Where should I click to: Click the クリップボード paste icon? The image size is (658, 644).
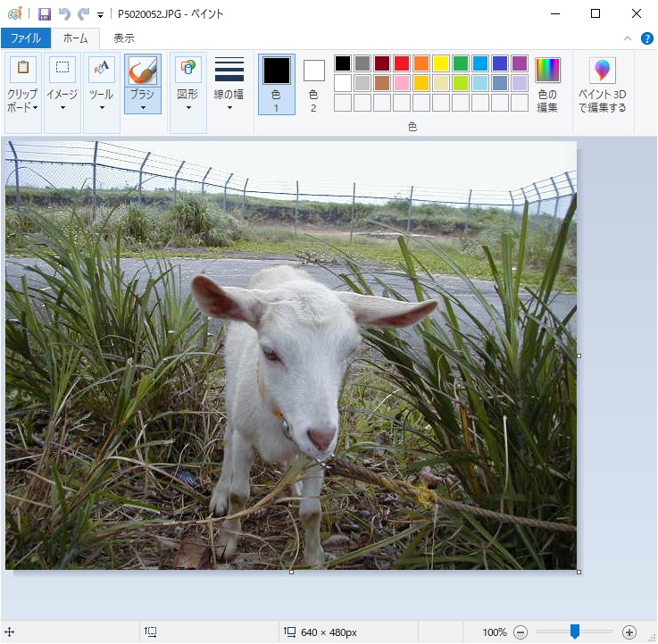[23, 68]
